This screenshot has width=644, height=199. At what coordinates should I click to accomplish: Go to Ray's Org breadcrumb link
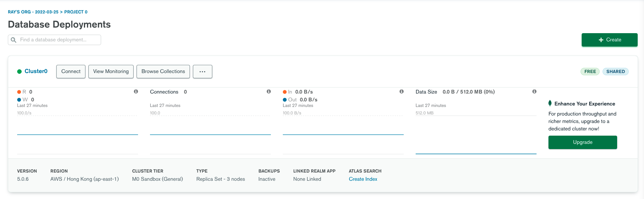[33, 12]
